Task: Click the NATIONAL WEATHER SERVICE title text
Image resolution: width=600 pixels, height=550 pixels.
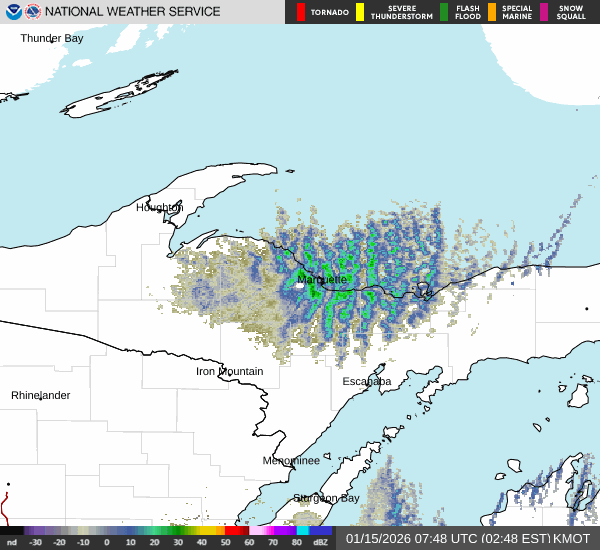Action: pyautogui.click(x=133, y=12)
